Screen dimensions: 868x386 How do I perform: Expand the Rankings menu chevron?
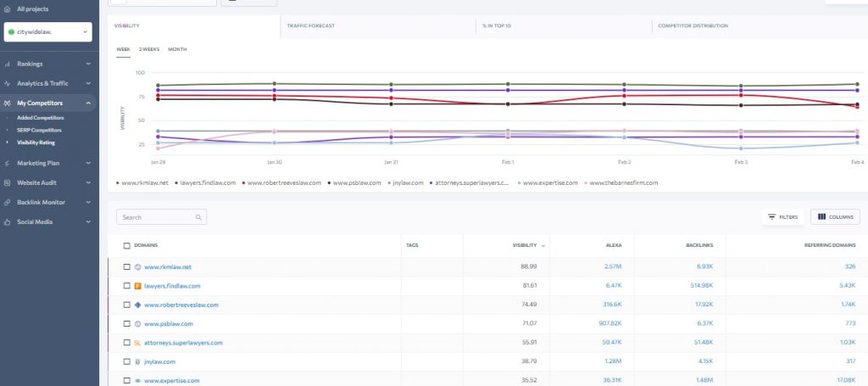pyautogui.click(x=88, y=64)
